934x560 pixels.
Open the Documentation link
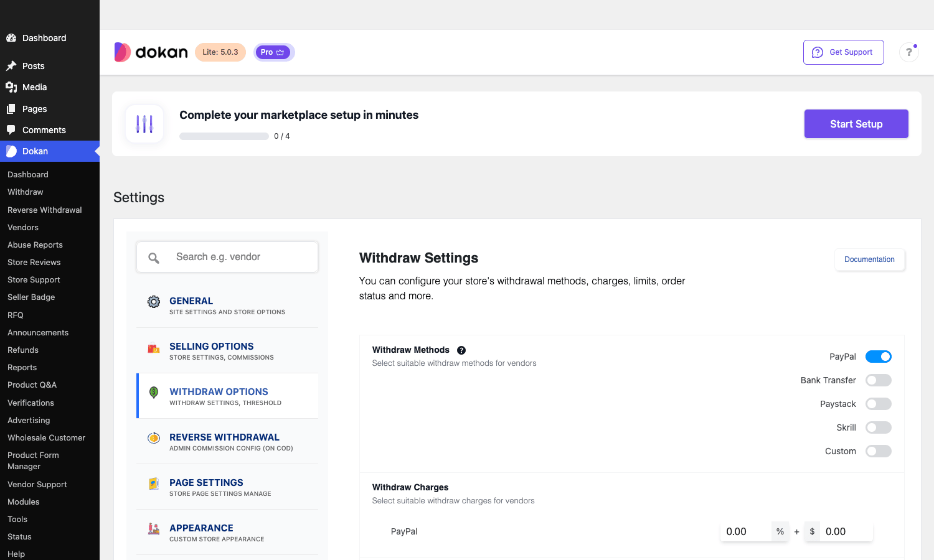click(x=869, y=259)
